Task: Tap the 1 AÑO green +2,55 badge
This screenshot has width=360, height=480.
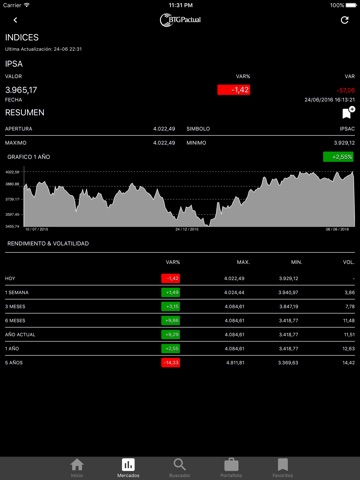Action: tap(171, 348)
